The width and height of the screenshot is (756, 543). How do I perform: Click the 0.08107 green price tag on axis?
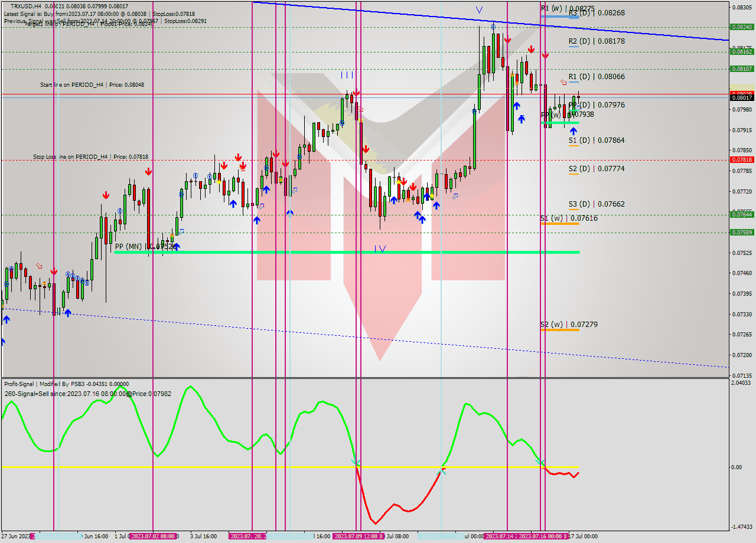coord(742,68)
